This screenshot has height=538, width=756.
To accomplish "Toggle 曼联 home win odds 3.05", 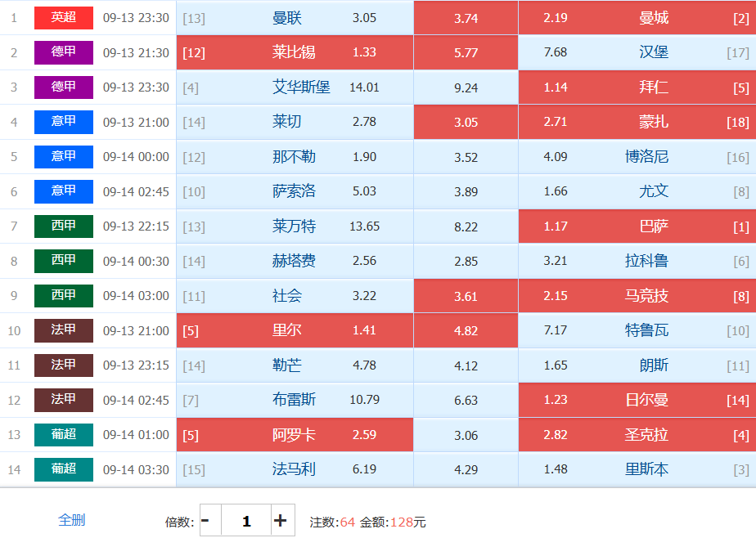I will pyautogui.click(x=295, y=18).
